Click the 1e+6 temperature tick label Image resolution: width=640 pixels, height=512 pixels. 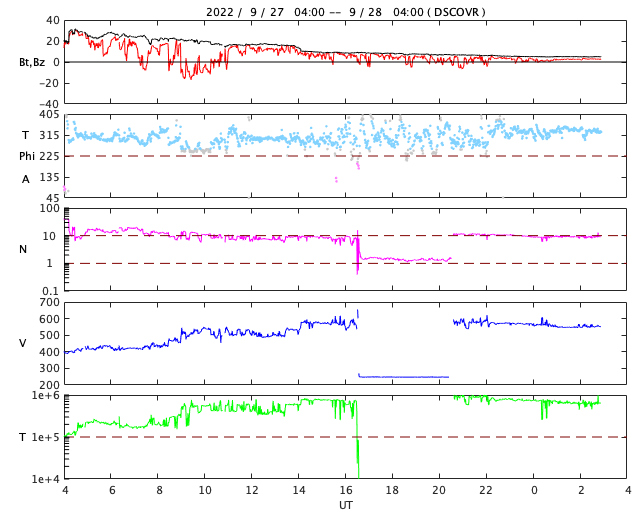click(x=45, y=396)
